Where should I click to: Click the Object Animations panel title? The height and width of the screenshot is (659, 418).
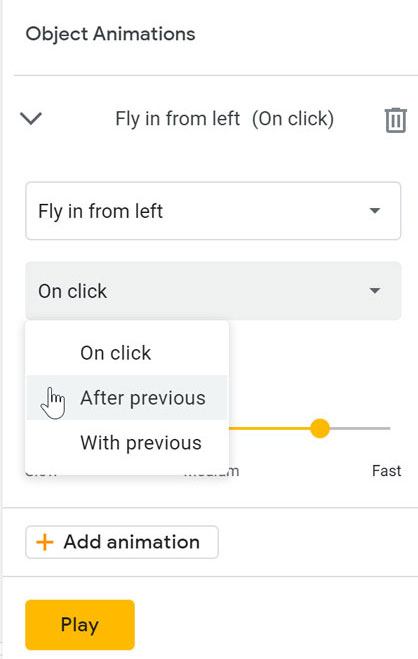[x=110, y=34]
